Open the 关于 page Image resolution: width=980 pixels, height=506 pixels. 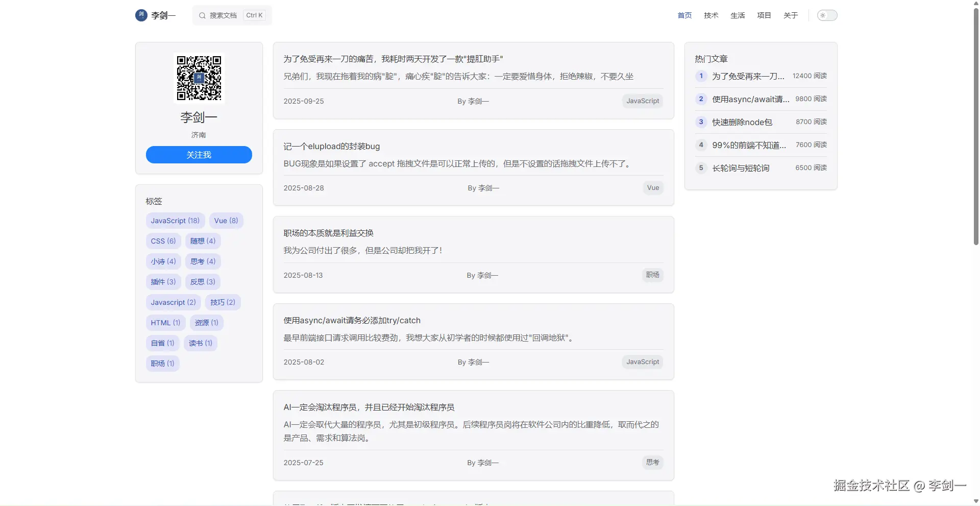tap(791, 15)
